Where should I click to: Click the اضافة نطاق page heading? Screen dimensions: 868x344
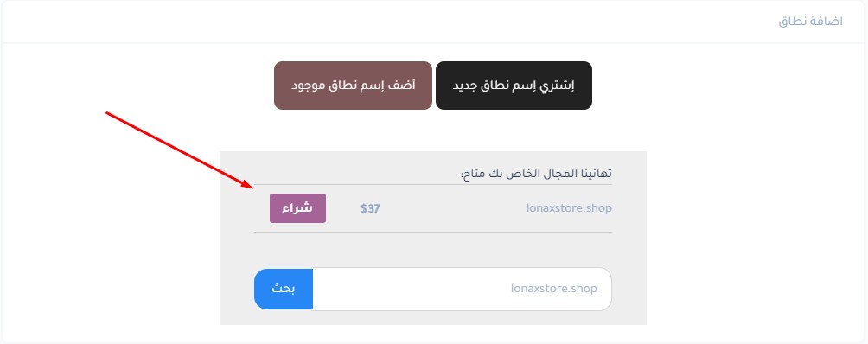[810, 22]
